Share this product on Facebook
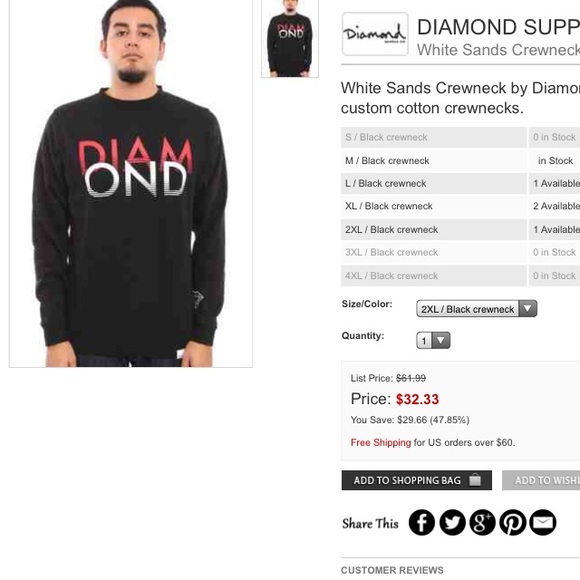The width and height of the screenshot is (580, 580). pyautogui.click(x=421, y=522)
